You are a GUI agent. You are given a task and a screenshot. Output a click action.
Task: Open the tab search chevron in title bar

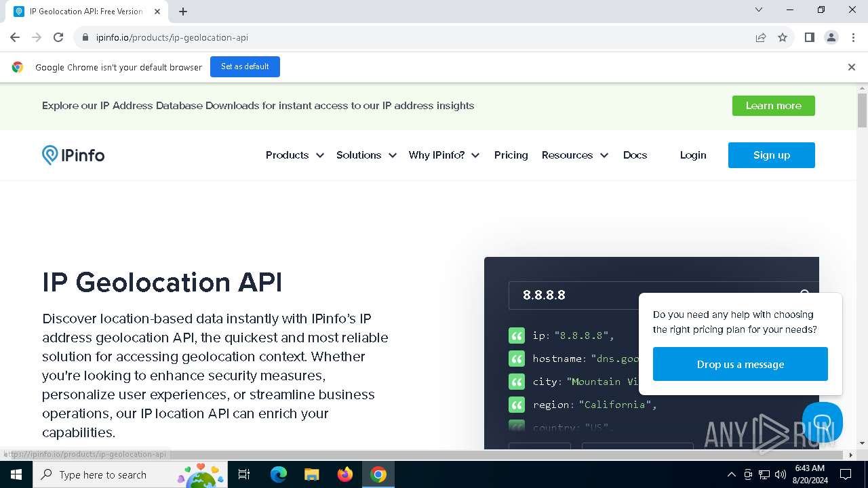pyautogui.click(x=759, y=9)
